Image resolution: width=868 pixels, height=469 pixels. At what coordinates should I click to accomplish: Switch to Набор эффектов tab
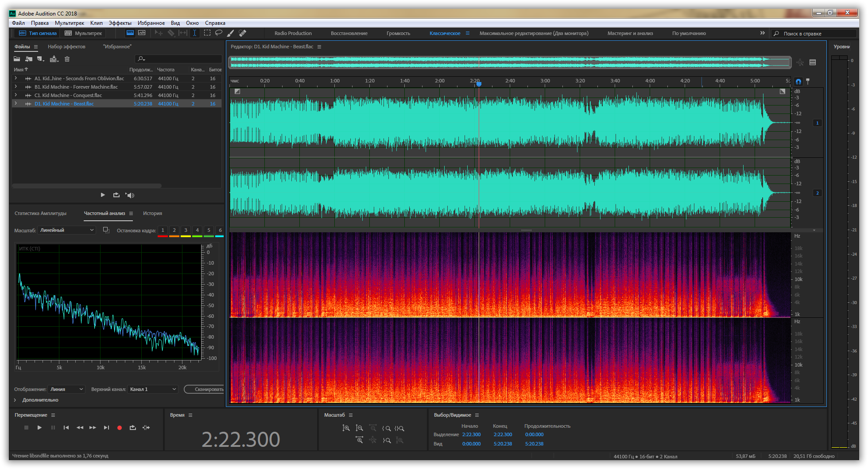[66, 47]
